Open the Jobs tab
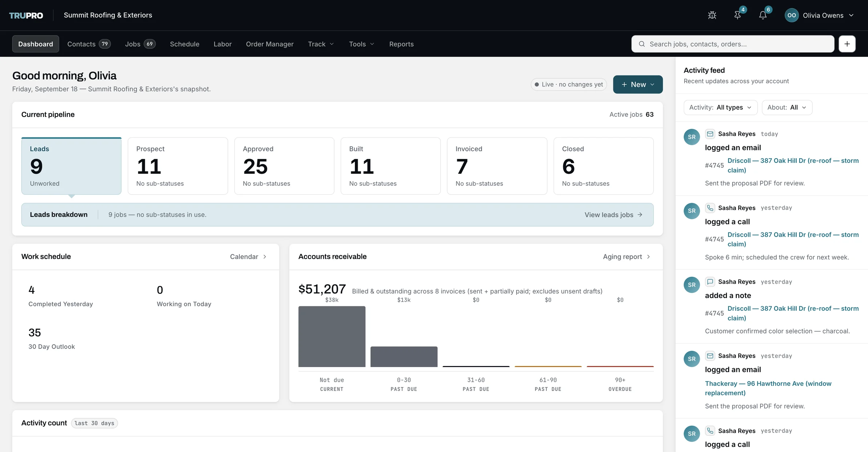 click(x=140, y=44)
